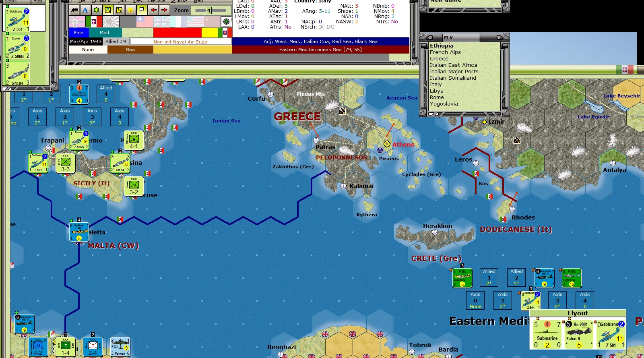Click the Mar/Apr 1943 turn date label

coord(86,41)
